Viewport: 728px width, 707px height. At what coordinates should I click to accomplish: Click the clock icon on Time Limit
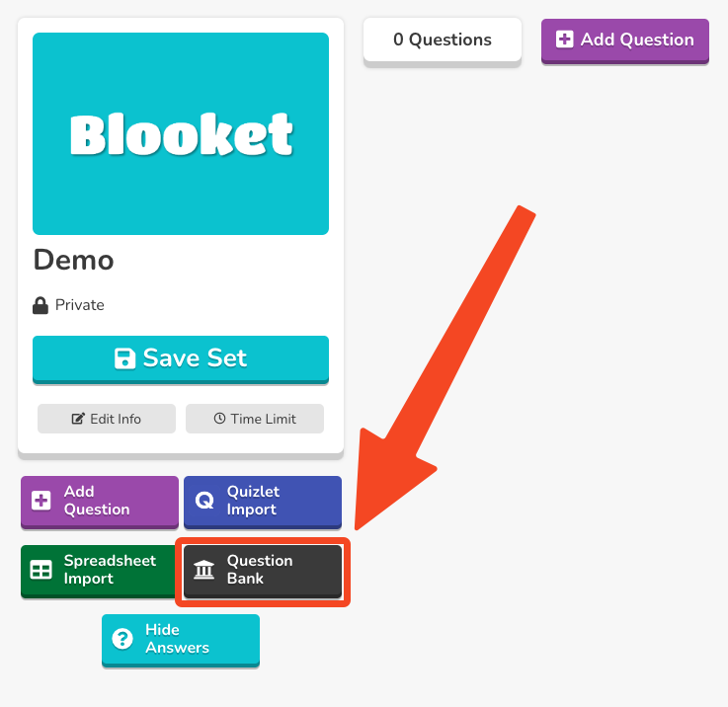[219, 419]
